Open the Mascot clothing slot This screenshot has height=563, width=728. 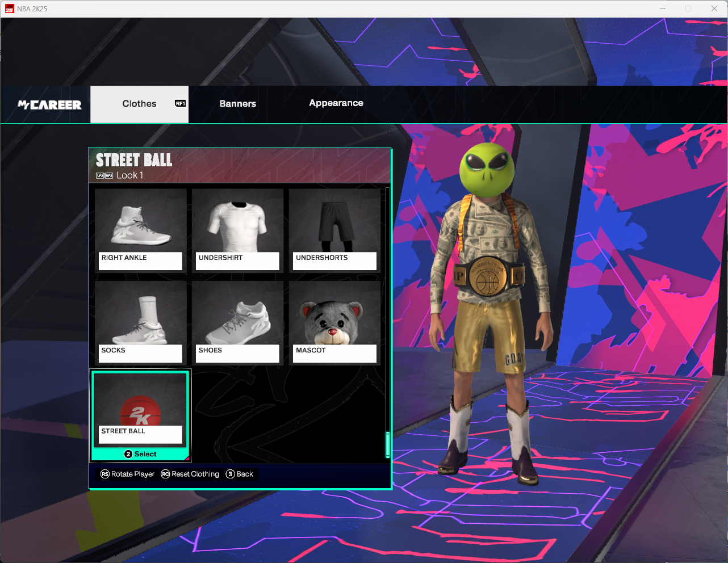334,322
